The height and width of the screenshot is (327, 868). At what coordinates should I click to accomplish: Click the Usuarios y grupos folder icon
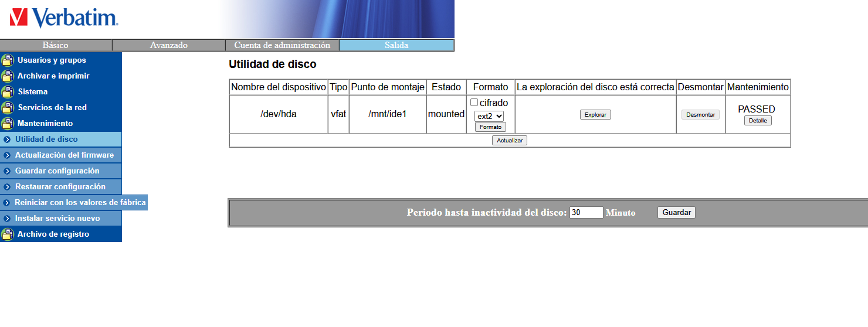click(8, 60)
